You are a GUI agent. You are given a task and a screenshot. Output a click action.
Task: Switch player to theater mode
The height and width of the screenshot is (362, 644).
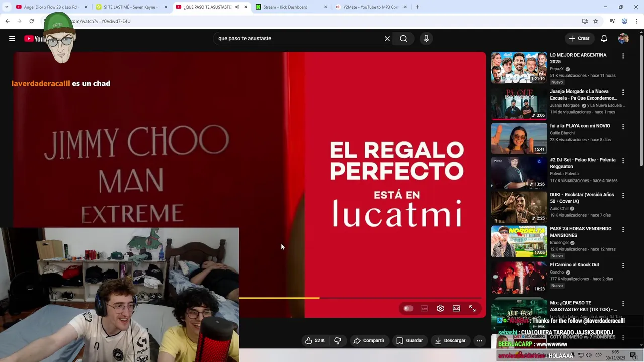(456, 309)
